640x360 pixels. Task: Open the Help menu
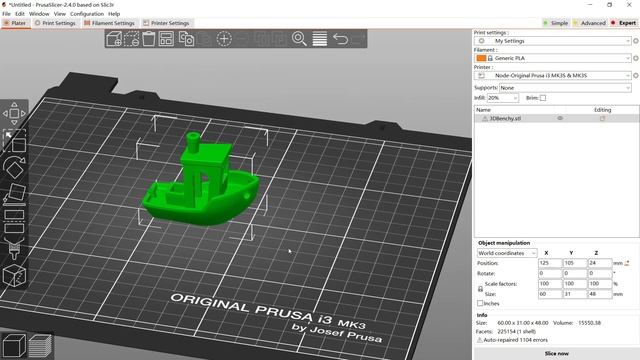tap(114, 14)
